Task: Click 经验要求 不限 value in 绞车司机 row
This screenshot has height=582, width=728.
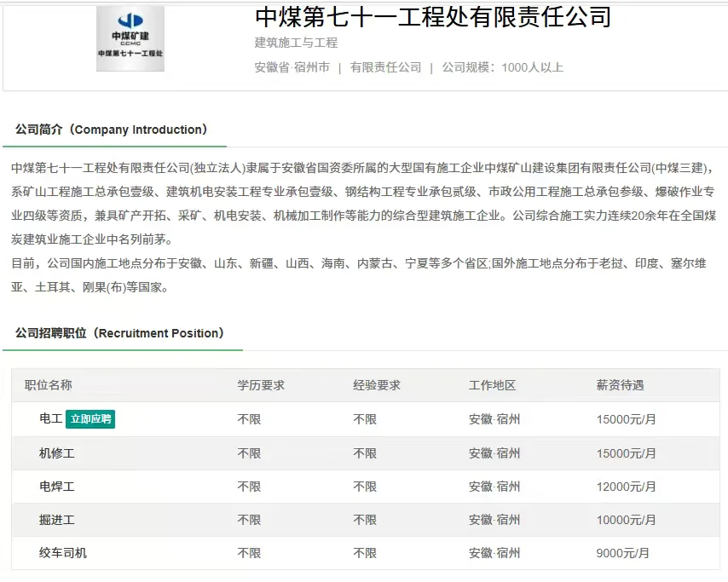Action: pos(365,553)
